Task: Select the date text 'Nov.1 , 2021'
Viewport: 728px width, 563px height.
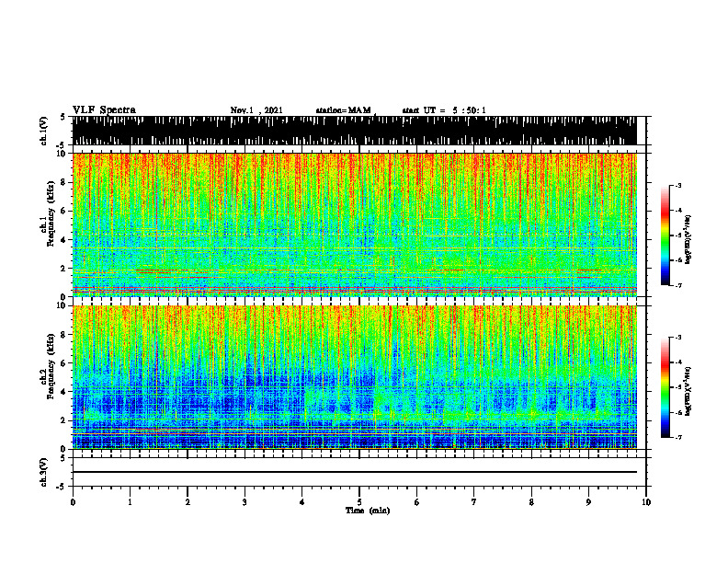Action: [256, 110]
